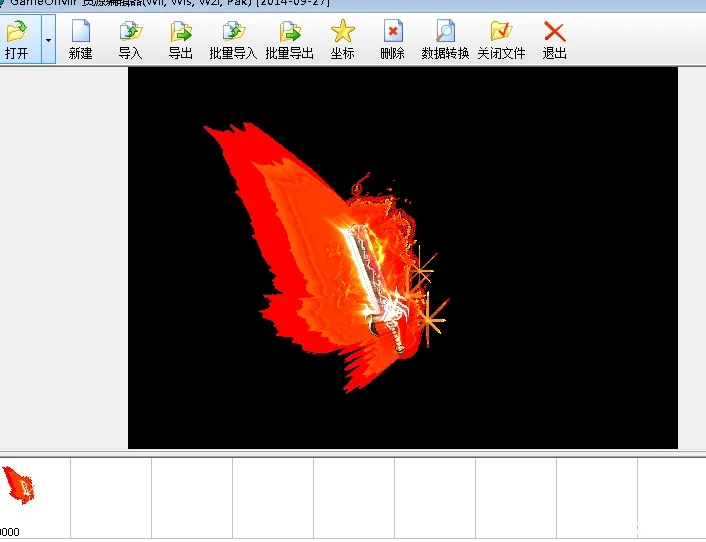Screen dimensions: 706x542
Task: Open a file with the 打开 toolbar button
Action: (x=19, y=39)
